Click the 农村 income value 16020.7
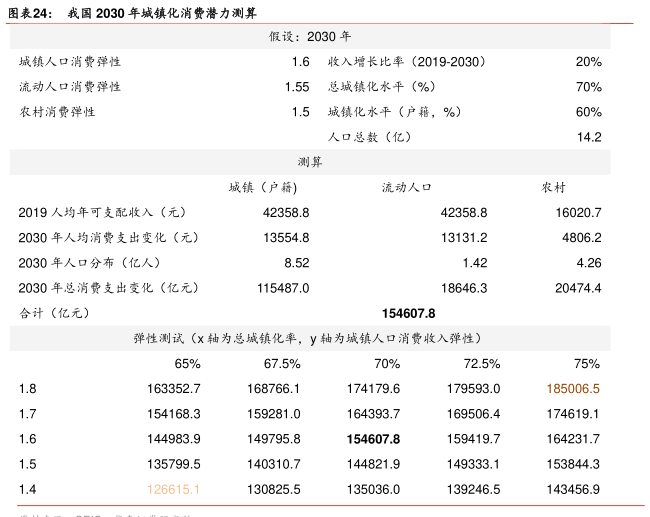The width and height of the screenshot is (650, 517). [x=578, y=212]
